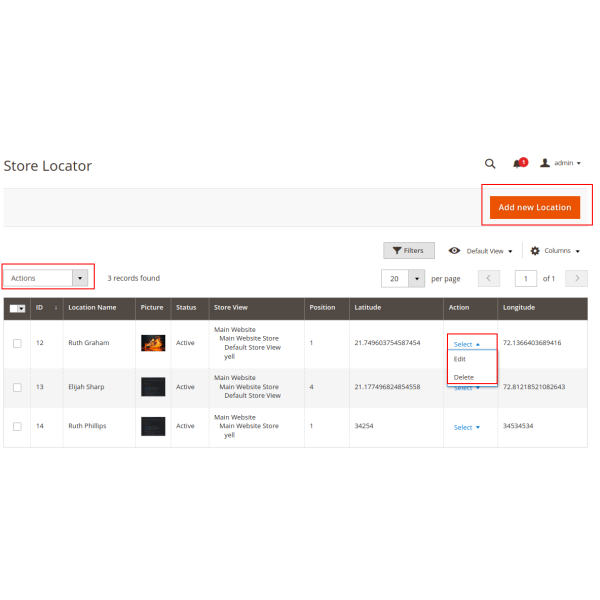This screenshot has height=600, width=600.
Task: Open the Columns gear settings
Action: 555,251
